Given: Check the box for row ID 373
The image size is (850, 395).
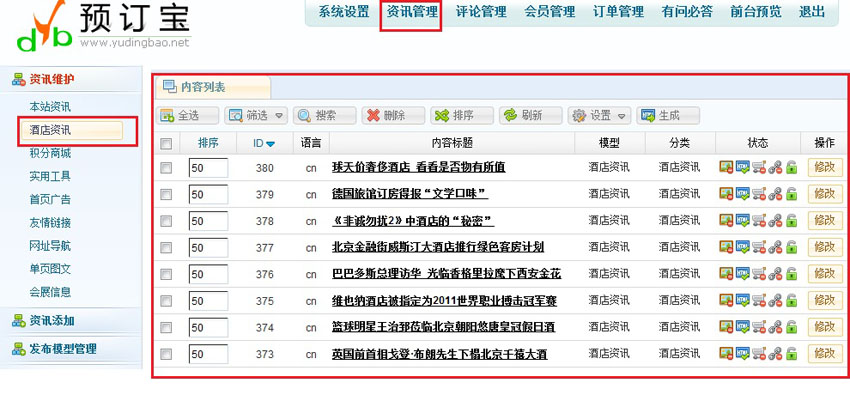Looking at the screenshot, I should click(166, 354).
